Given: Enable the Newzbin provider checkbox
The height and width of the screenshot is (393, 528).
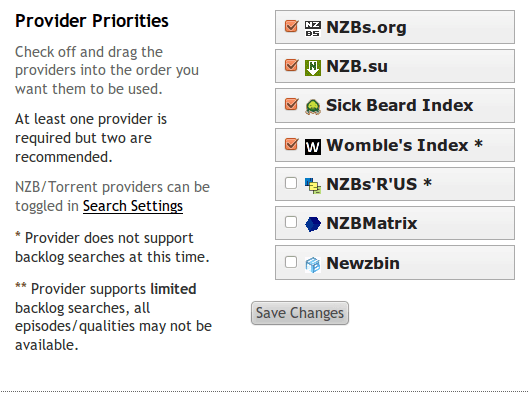Looking at the screenshot, I should tap(291, 262).
